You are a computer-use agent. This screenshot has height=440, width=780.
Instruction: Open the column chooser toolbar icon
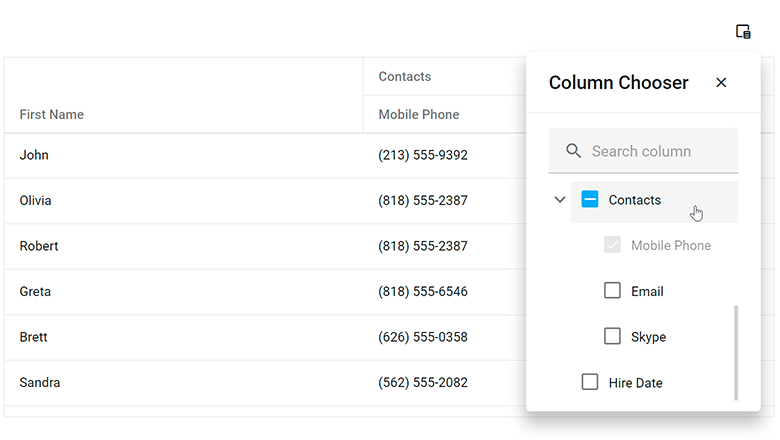743,32
